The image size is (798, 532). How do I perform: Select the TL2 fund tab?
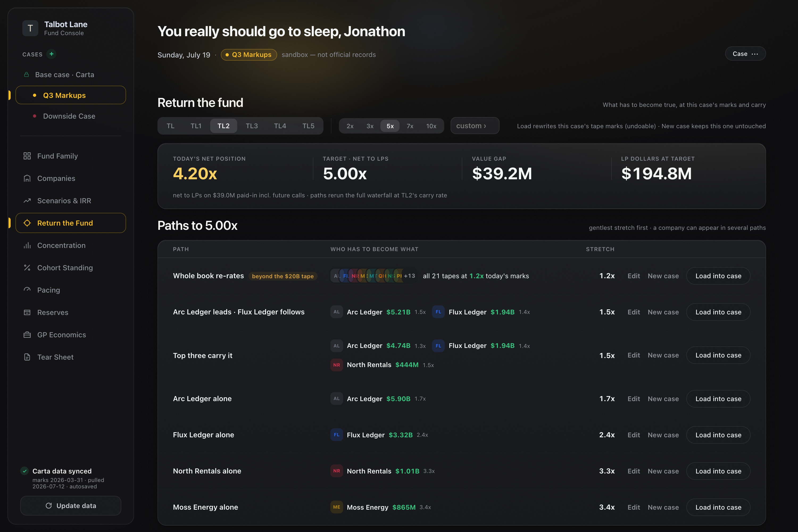click(x=224, y=126)
